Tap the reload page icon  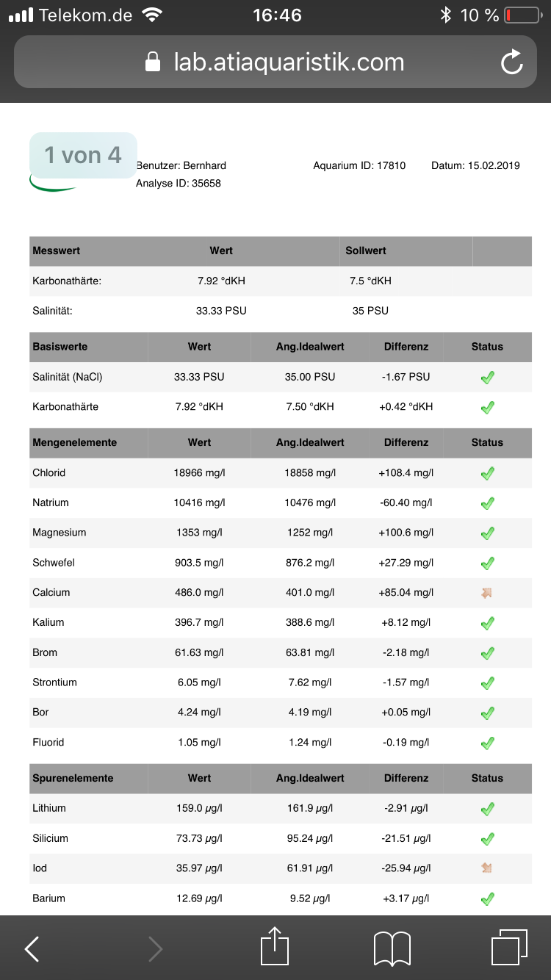511,62
